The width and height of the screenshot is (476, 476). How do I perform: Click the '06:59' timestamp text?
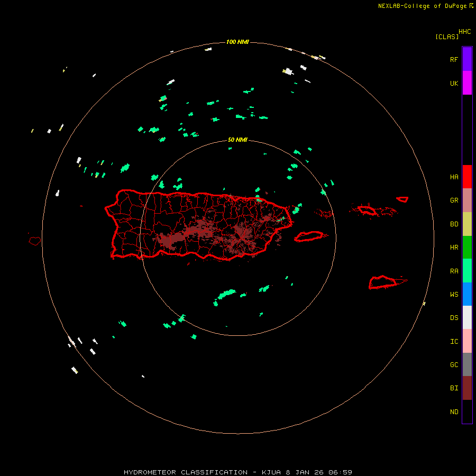tap(340, 472)
